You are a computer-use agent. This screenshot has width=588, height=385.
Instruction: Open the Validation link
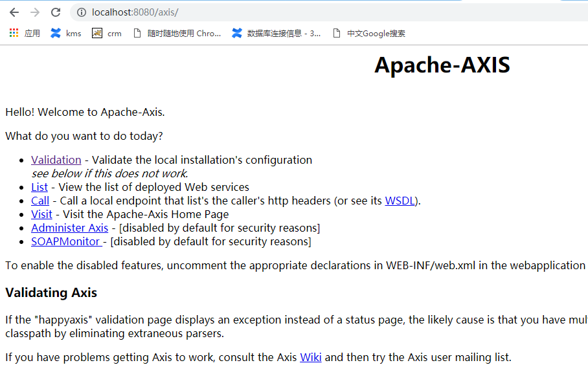pos(56,160)
